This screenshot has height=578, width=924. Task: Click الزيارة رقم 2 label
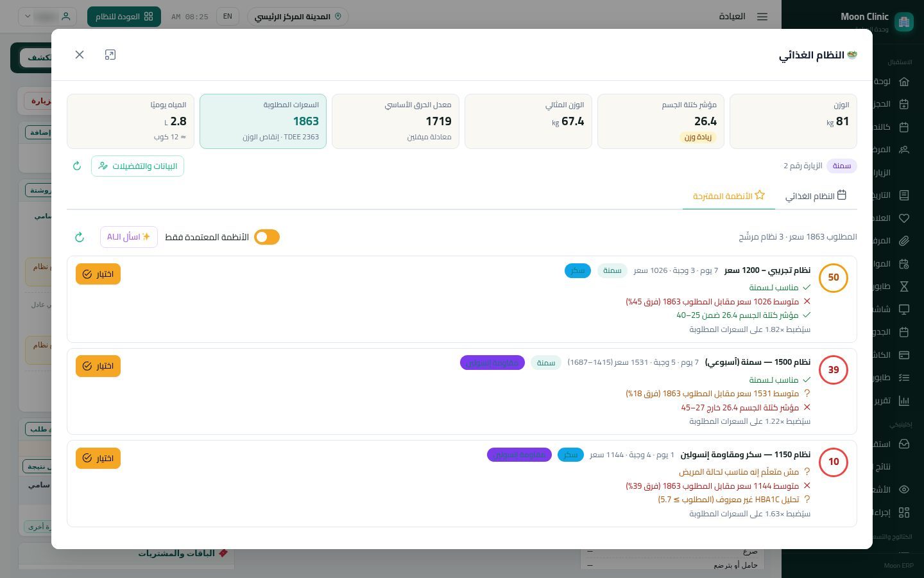pos(803,166)
